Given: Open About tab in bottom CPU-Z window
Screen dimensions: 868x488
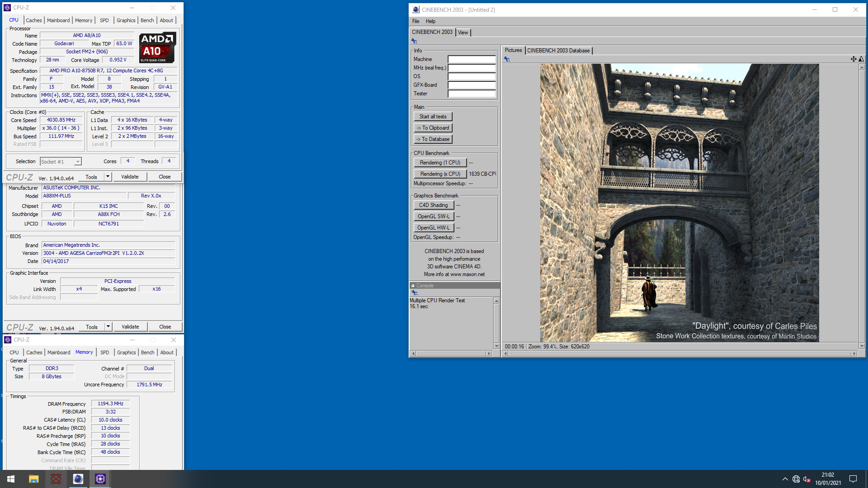Looking at the screenshot, I should 167,352.
